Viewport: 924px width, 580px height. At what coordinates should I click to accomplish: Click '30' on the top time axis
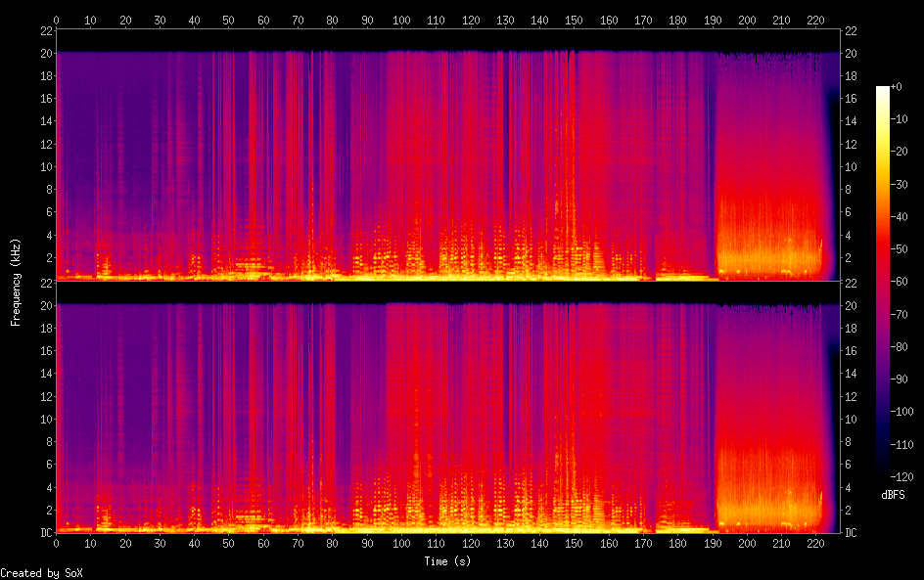[x=160, y=20]
